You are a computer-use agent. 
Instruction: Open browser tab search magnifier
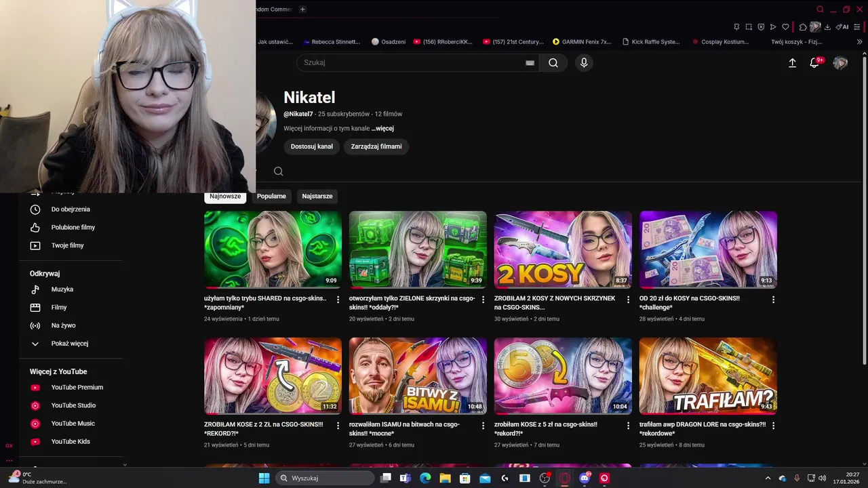[821, 9]
